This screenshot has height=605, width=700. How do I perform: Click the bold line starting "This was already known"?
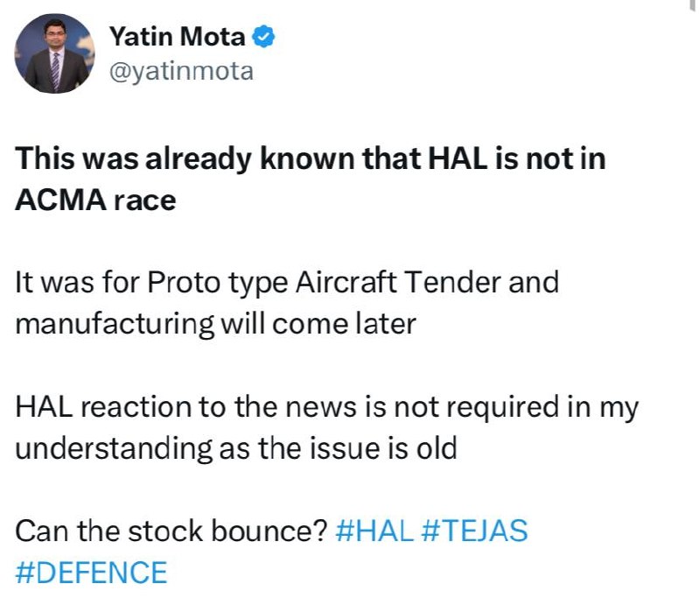tap(311, 159)
